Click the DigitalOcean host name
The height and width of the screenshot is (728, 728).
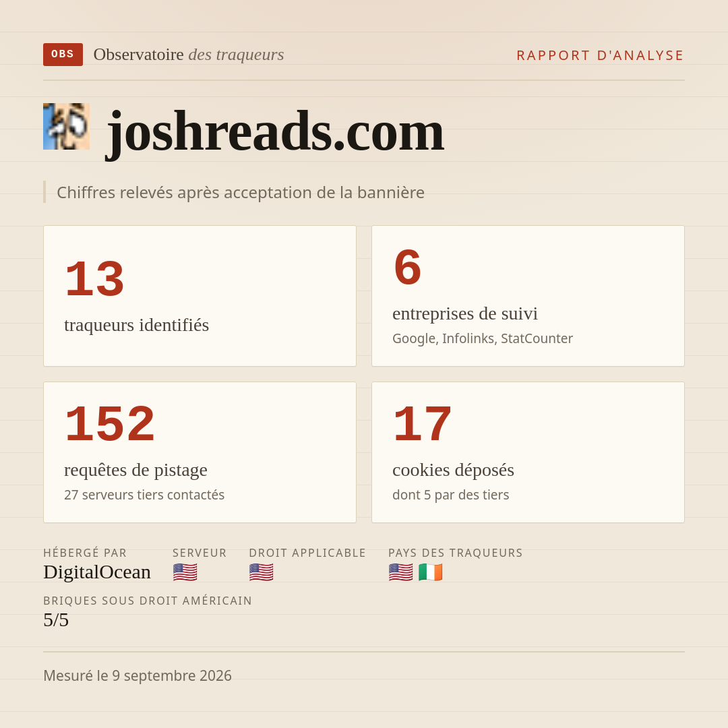[97, 572]
